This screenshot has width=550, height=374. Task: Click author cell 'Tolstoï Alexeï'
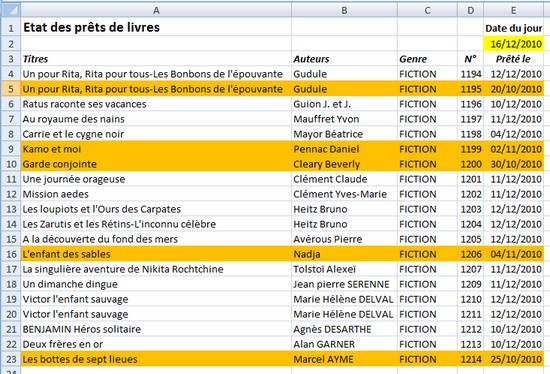click(x=344, y=269)
